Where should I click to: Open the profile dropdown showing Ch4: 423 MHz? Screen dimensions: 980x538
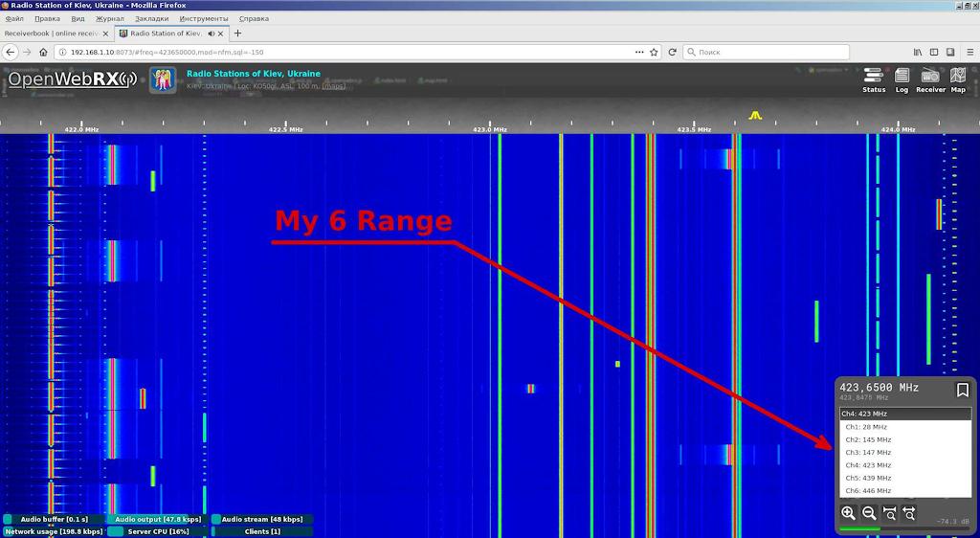[x=905, y=414]
